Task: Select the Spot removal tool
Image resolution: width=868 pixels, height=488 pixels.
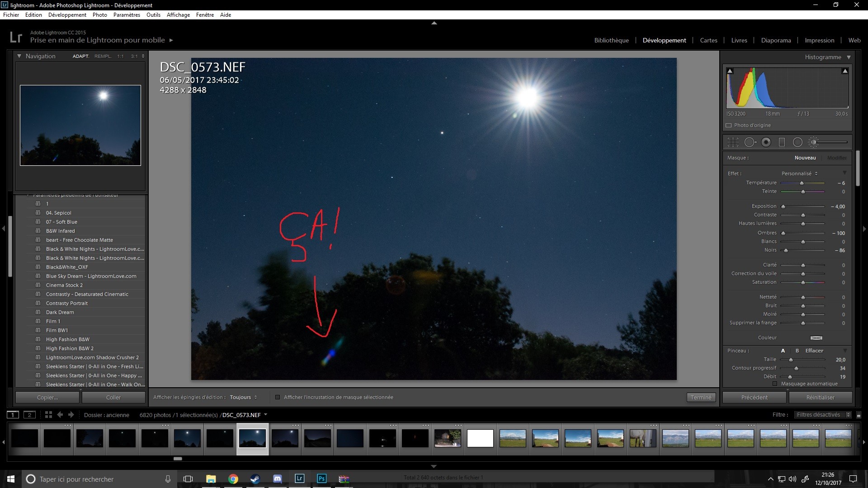Action: 750,142
